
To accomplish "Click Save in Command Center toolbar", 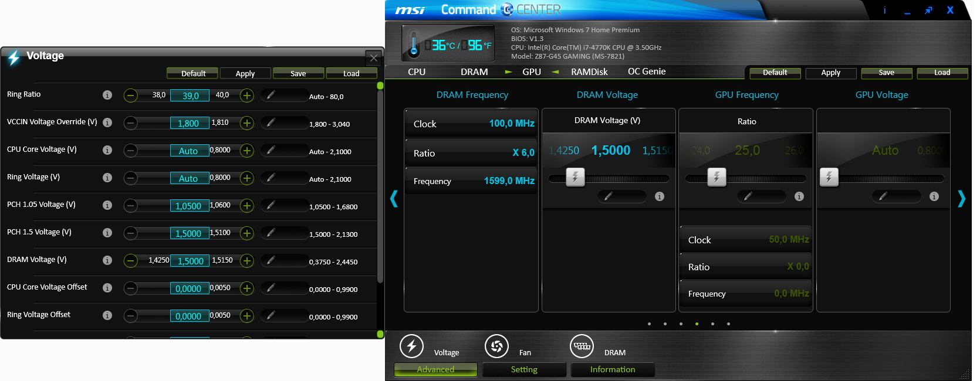I will [x=886, y=73].
